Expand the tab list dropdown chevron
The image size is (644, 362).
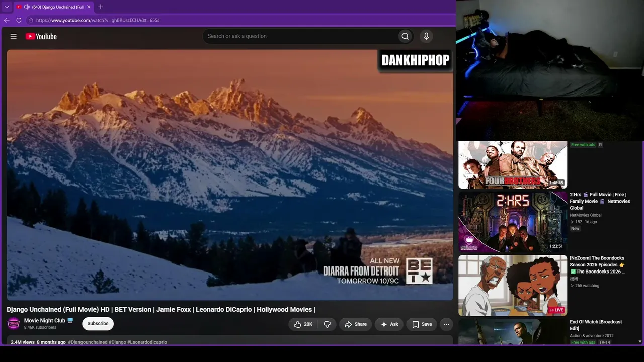tap(7, 7)
